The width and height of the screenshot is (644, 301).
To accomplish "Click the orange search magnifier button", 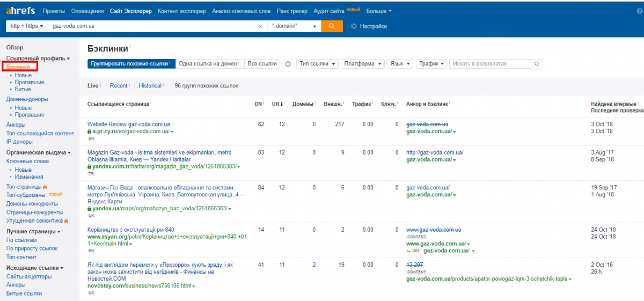I will click(332, 26).
